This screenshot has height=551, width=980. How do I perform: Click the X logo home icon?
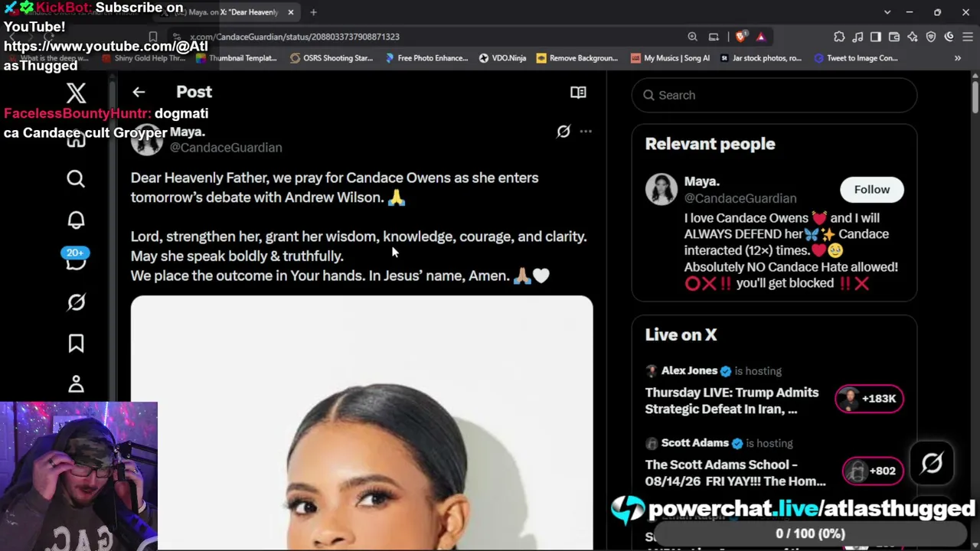click(x=76, y=93)
